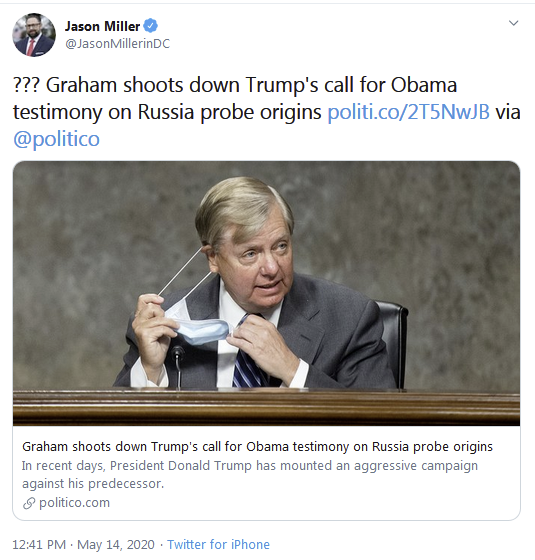Image resolution: width=535 pixels, height=560 pixels.
Task: Click the link-chain icon beside politico.com
Action: pos(29,503)
